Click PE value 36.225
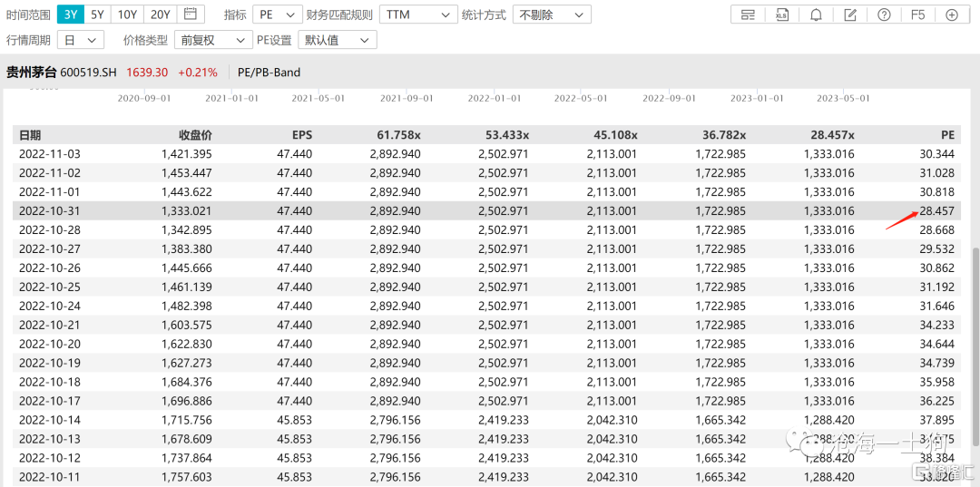Viewport: 980px width, 487px height. click(936, 402)
